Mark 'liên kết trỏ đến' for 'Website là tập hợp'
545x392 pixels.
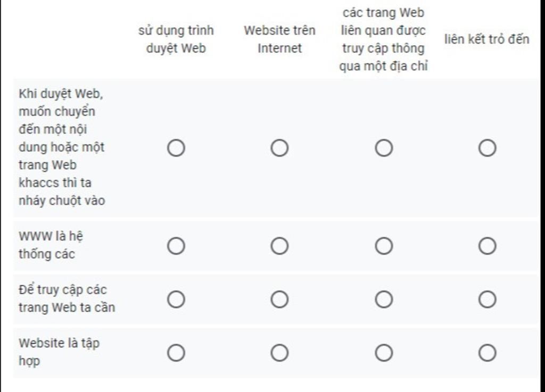(x=487, y=353)
